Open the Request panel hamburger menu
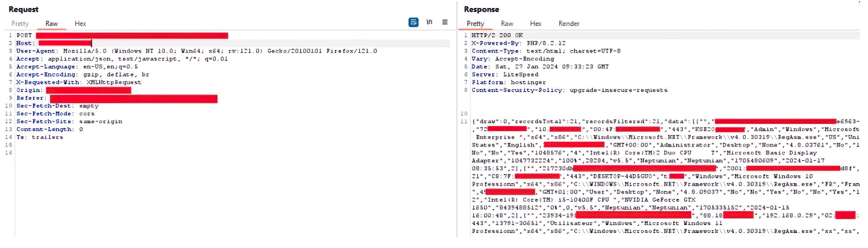The height and width of the screenshot is (248, 868). pos(445,22)
